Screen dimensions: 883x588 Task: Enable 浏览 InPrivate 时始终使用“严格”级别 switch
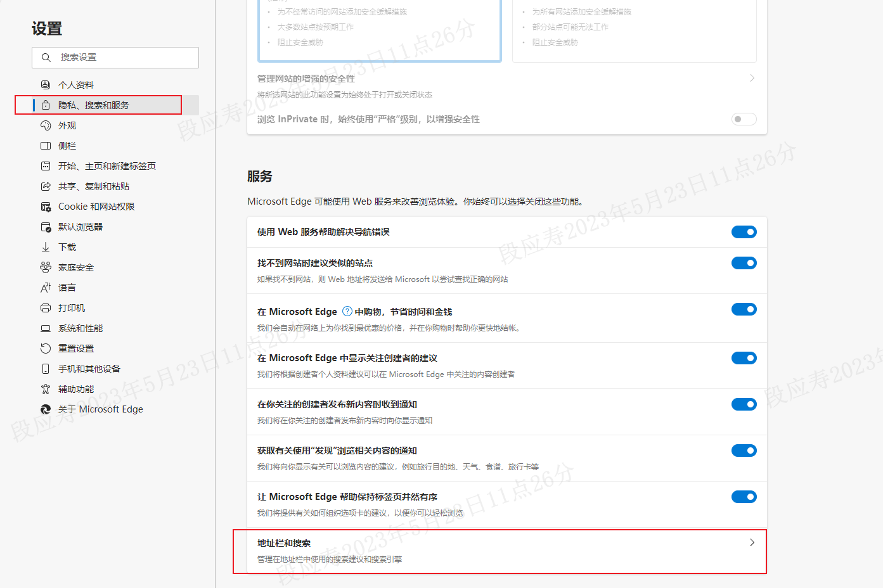click(x=744, y=119)
